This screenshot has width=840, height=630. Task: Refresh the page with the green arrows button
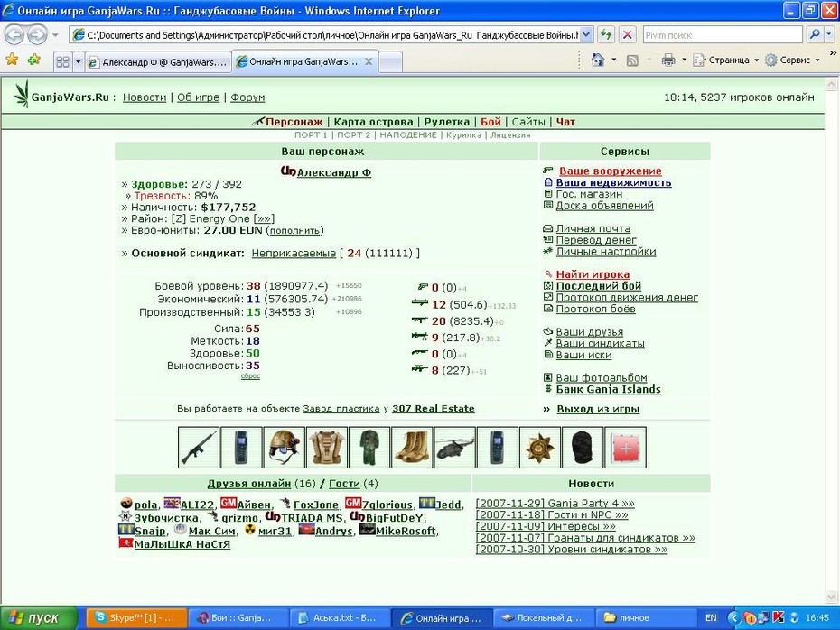click(606, 35)
